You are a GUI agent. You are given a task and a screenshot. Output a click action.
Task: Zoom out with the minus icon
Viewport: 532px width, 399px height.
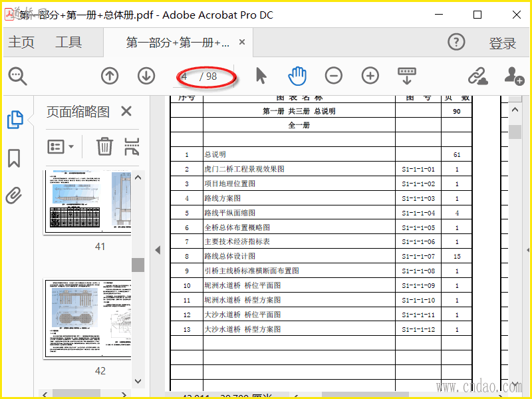point(334,76)
